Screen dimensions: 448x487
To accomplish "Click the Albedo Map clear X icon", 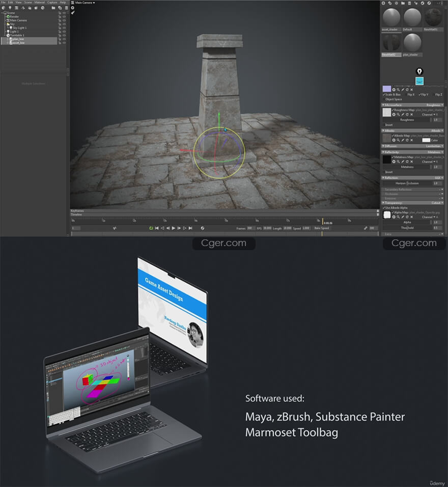I will [412, 140].
